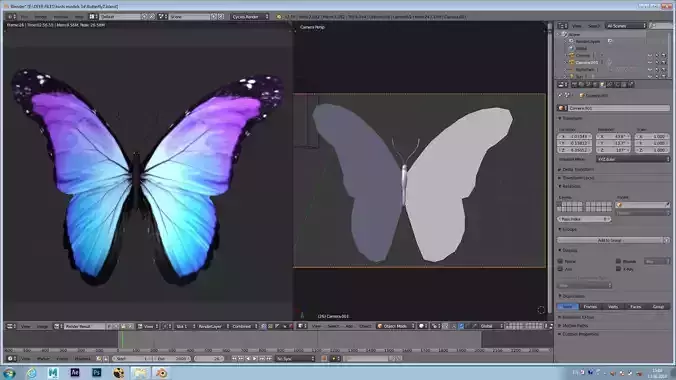Click the Play Animation button in timeline

(255, 358)
